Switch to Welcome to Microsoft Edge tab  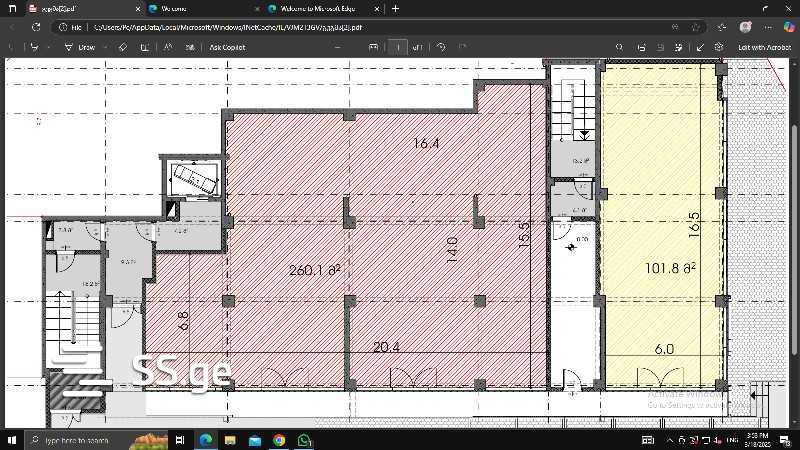point(310,8)
